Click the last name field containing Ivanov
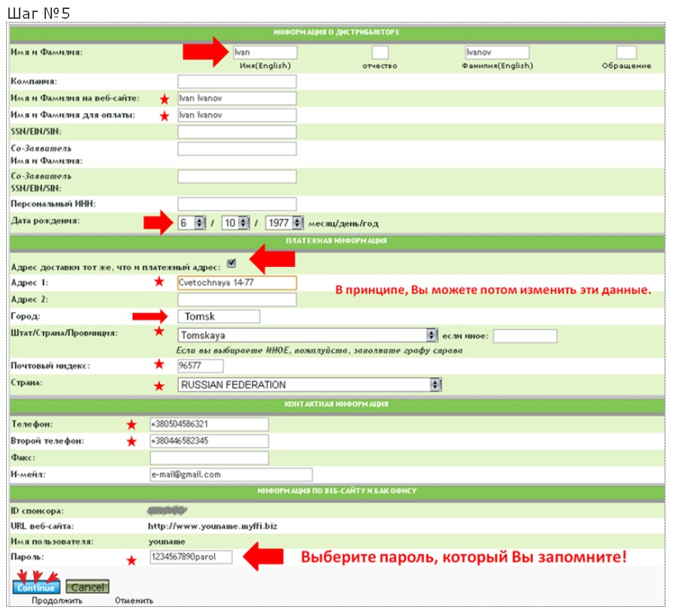The width and height of the screenshot is (676, 616). point(496,53)
